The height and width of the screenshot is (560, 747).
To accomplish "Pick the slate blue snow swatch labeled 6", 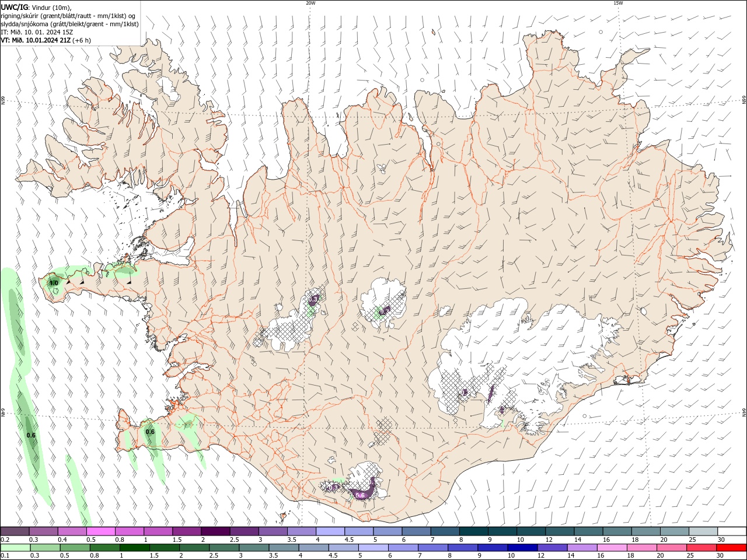I will [x=417, y=531].
